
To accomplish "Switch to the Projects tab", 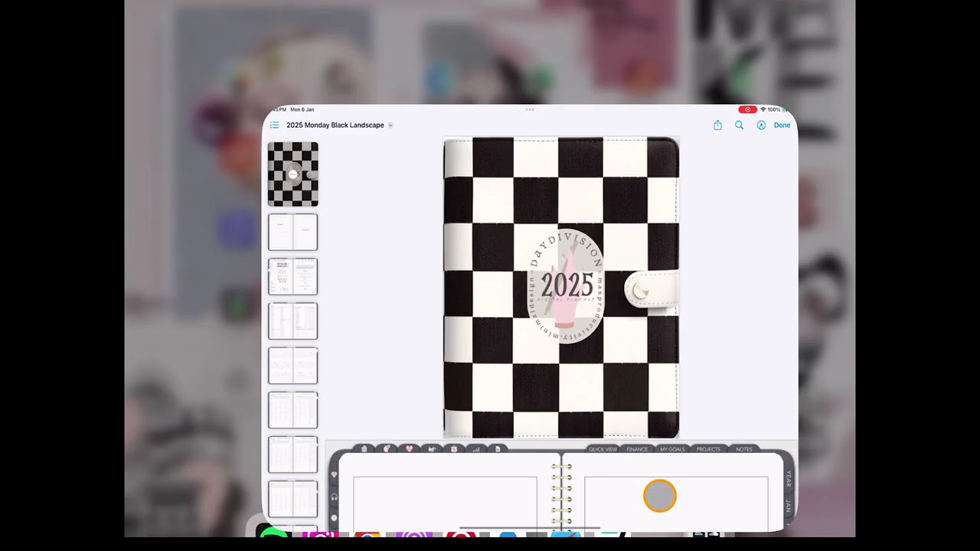I will tap(708, 449).
